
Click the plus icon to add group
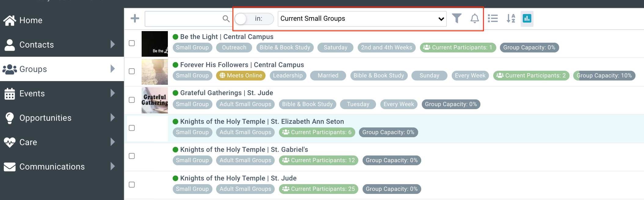pyautogui.click(x=135, y=19)
